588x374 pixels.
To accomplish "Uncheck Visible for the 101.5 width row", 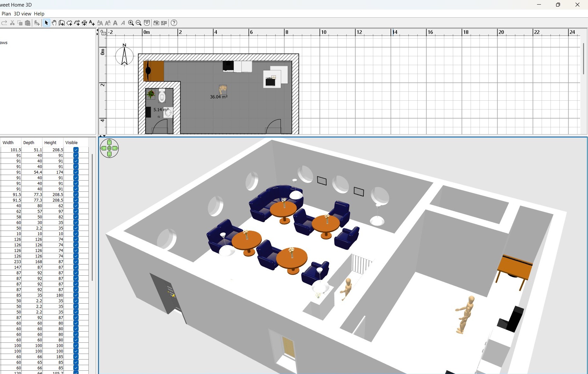I will (76, 150).
